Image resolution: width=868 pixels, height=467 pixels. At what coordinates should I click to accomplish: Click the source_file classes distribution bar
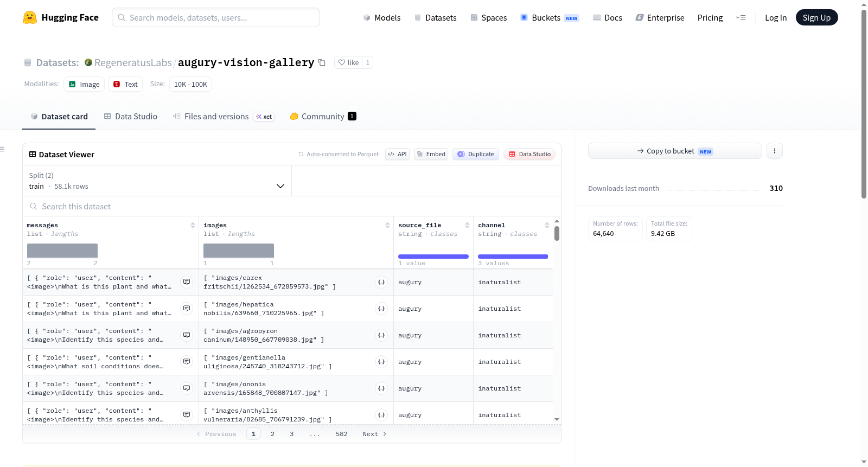tap(433, 257)
